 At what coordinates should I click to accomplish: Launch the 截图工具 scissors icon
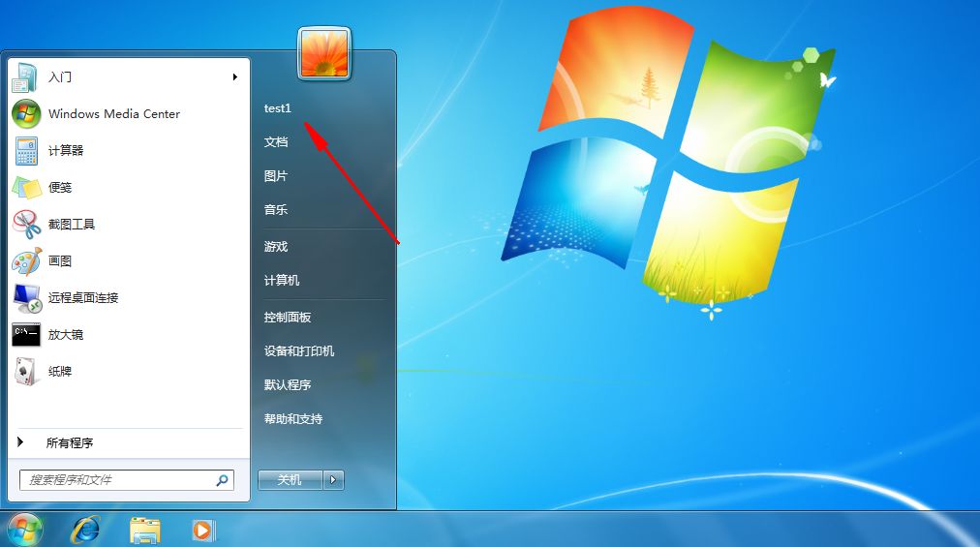(26, 225)
